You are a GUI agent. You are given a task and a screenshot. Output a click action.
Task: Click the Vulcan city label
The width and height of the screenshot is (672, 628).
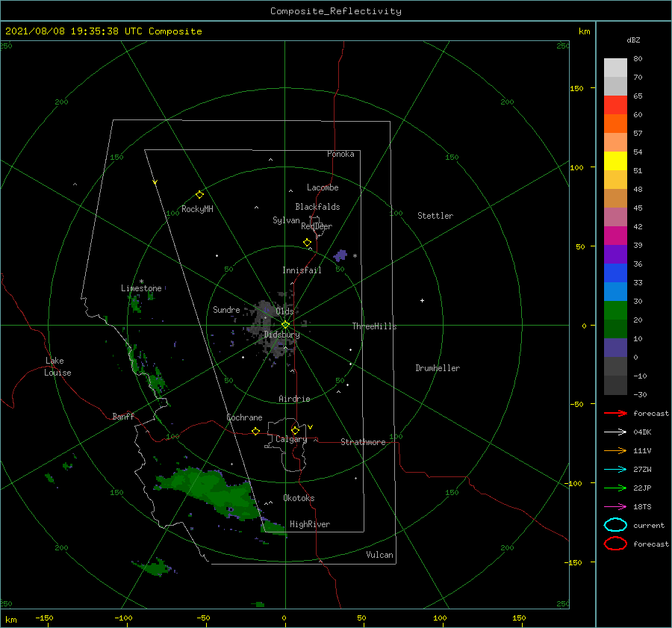coord(380,555)
